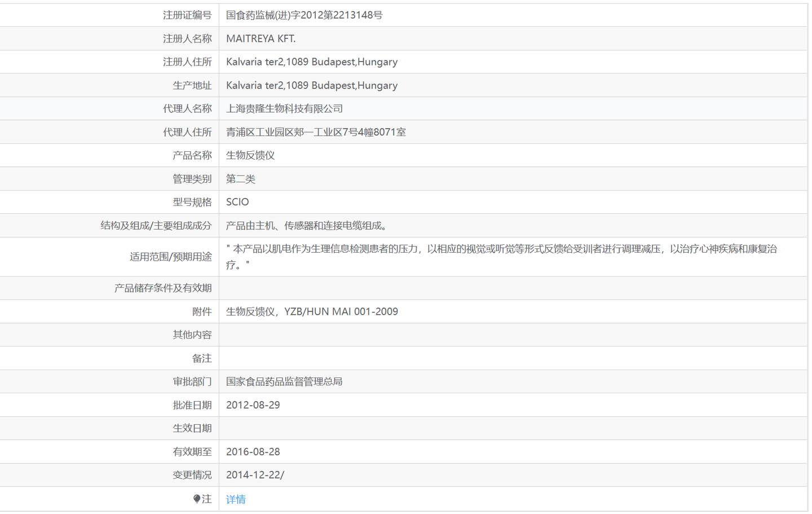This screenshot has width=812, height=514.
Task: Click agent address 青浦区工业园区郏一工业区7号4幢8071室
Action: point(316,132)
